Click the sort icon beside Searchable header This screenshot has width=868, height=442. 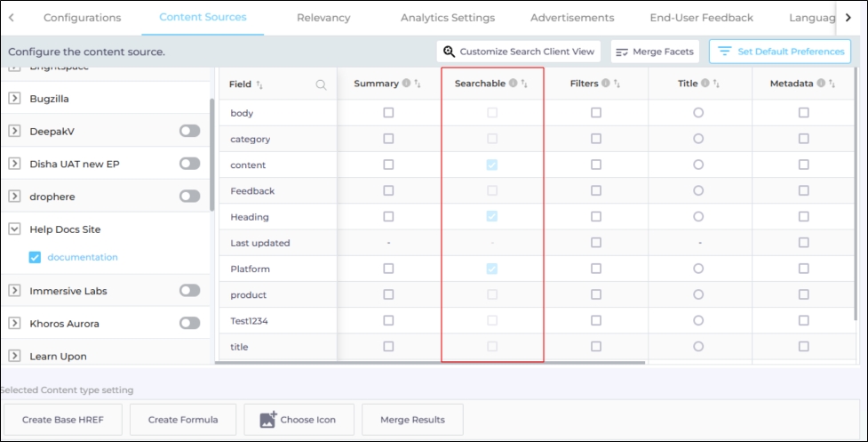pos(524,84)
